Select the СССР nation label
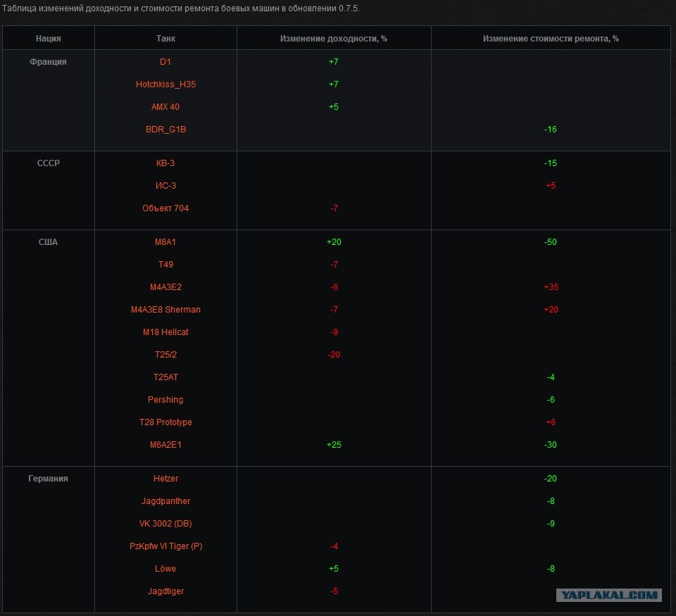Viewport: 676px width, 616px height. coord(49,163)
